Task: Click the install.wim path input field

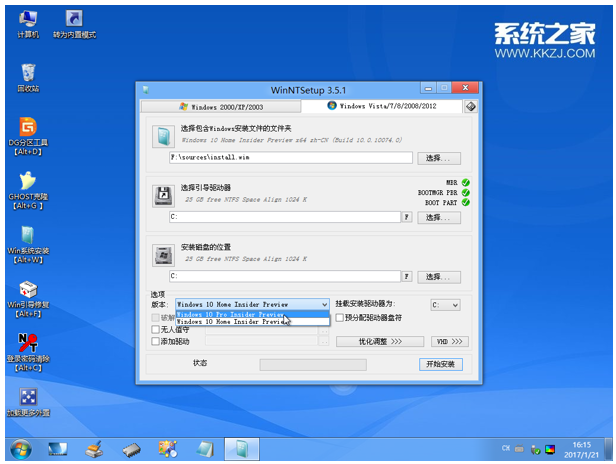Action: click(291, 158)
